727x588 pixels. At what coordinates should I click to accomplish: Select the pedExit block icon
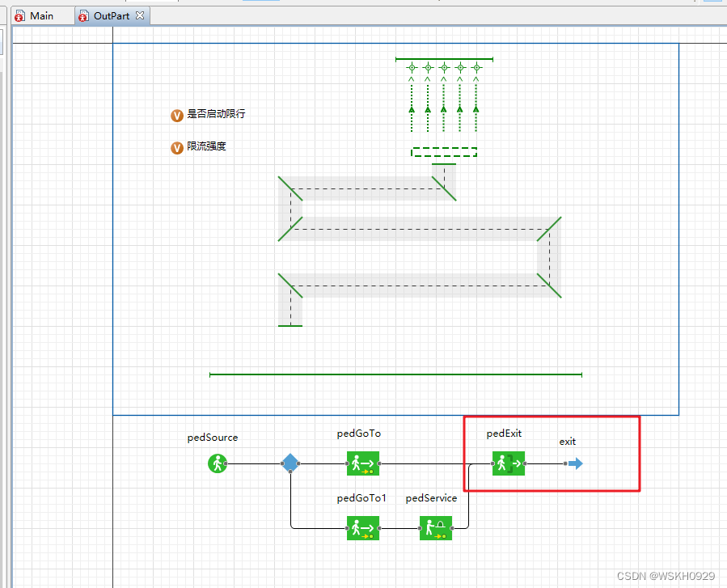(509, 463)
